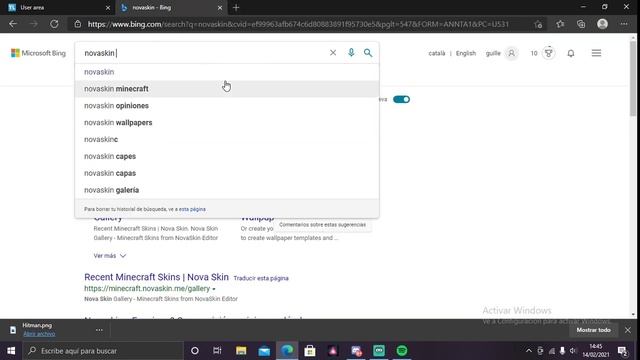Open File Explorer from the taskbar

[241, 351]
